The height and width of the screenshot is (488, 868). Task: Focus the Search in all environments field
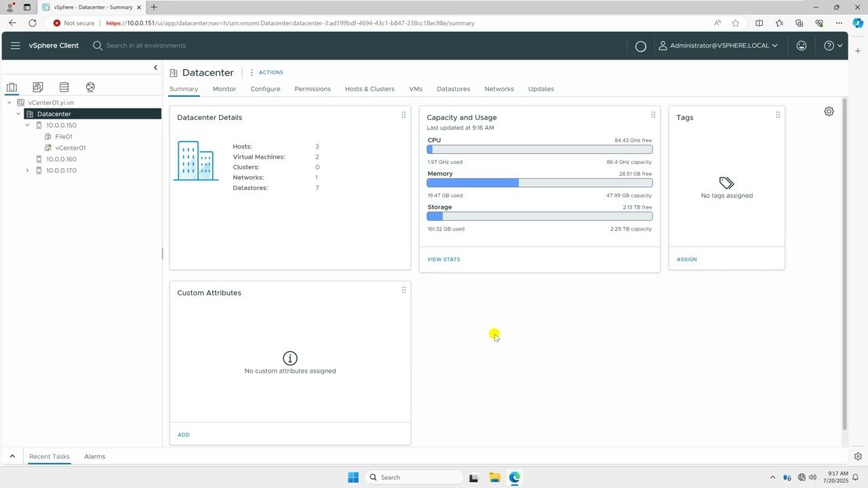[x=146, y=45]
